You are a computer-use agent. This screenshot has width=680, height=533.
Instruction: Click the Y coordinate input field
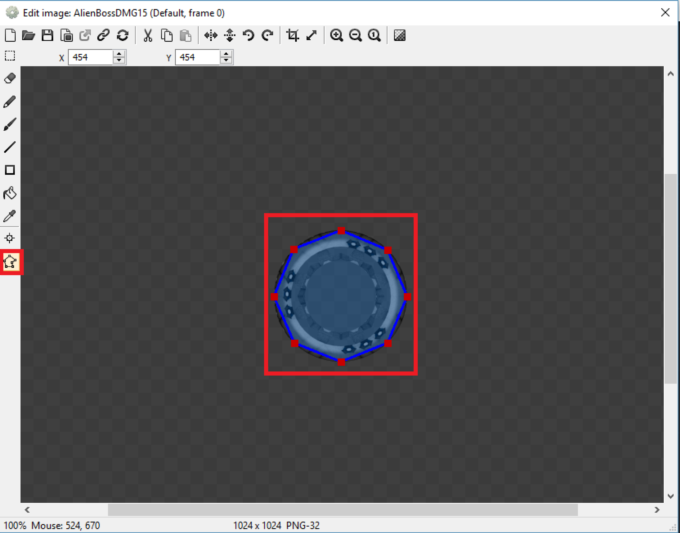pos(197,57)
